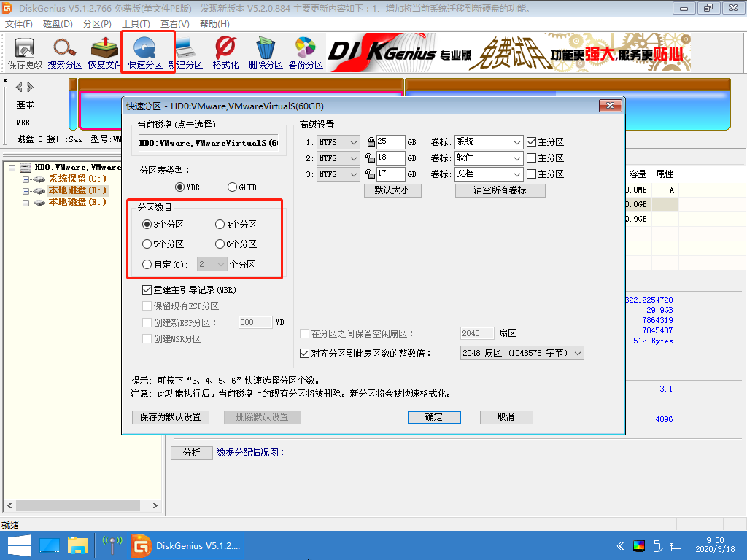747x560 pixels.
Task: Open the Partition (分区) menu
Action: tap(97, 24)
